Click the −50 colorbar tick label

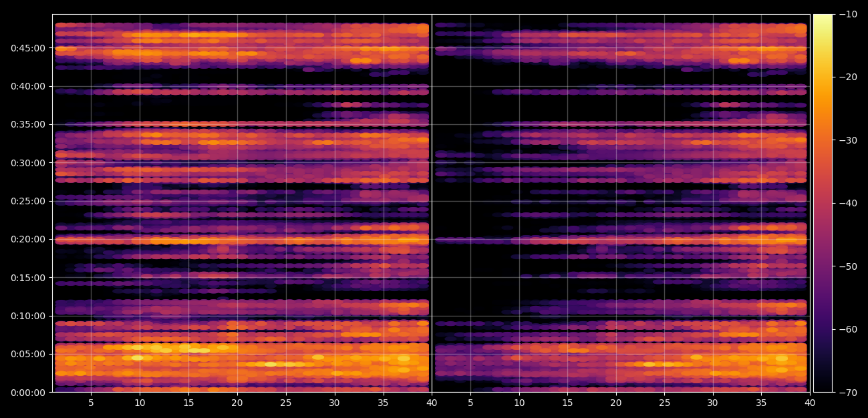point(847,266)
